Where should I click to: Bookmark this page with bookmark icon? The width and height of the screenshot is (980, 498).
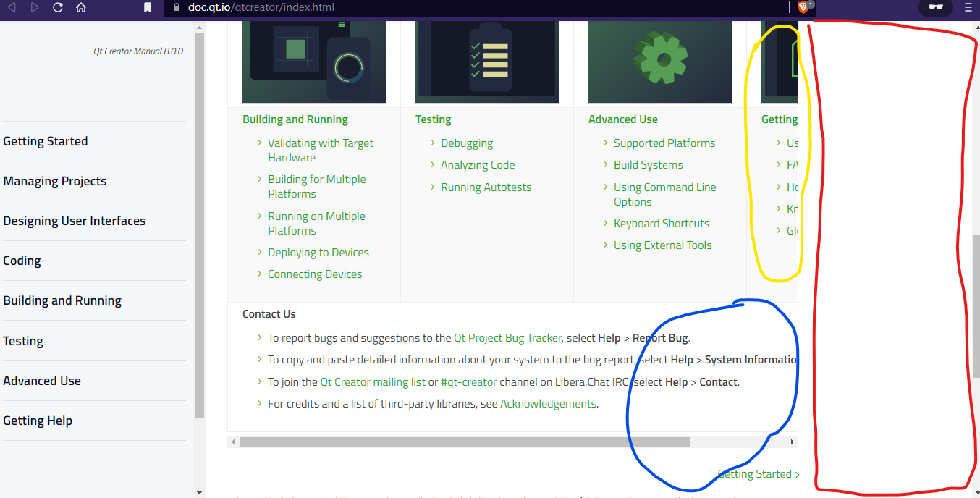[x=148, y=8]
